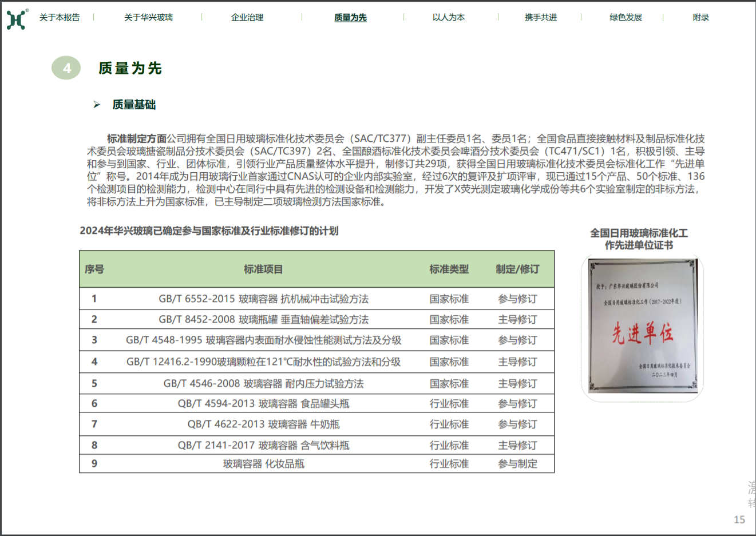Click the 国家标准 cell in row 1
Viewport: 756px width, 536px height.
coord(449,299)
